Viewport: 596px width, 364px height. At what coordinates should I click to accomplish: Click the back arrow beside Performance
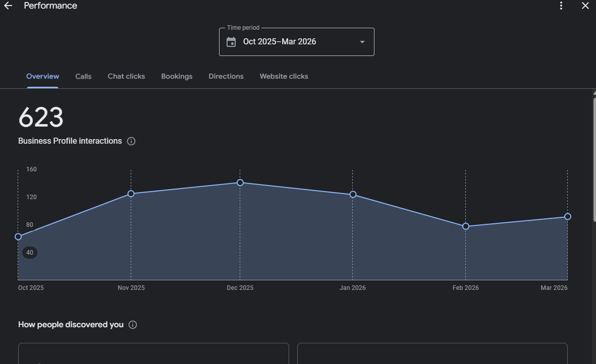pyautogui.click(x=8, y=6)
